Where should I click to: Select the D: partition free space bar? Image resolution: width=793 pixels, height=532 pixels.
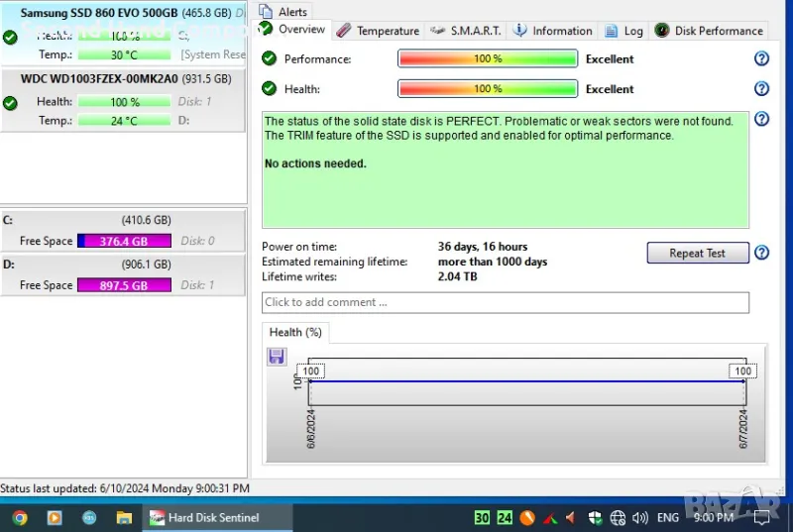(x=124, y=285)
